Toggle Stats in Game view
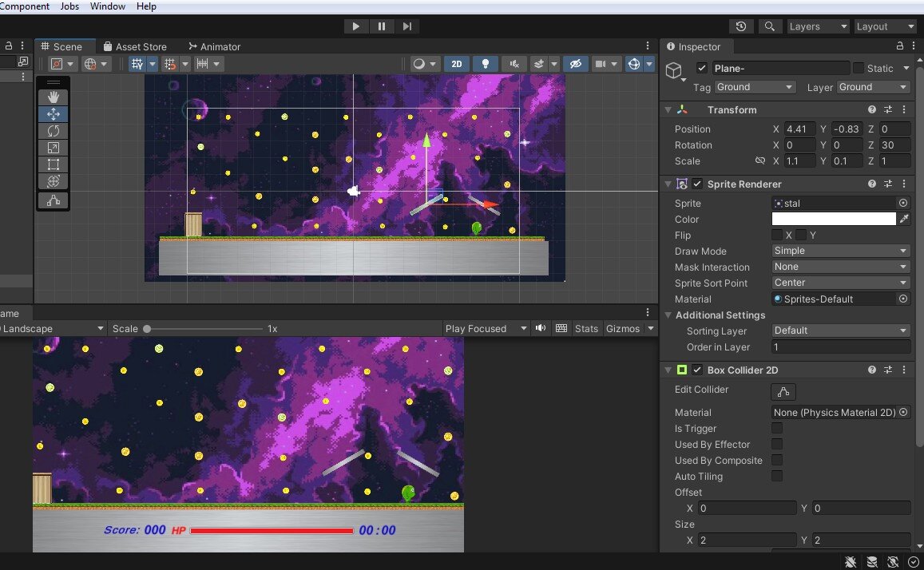 coord(586,329)
